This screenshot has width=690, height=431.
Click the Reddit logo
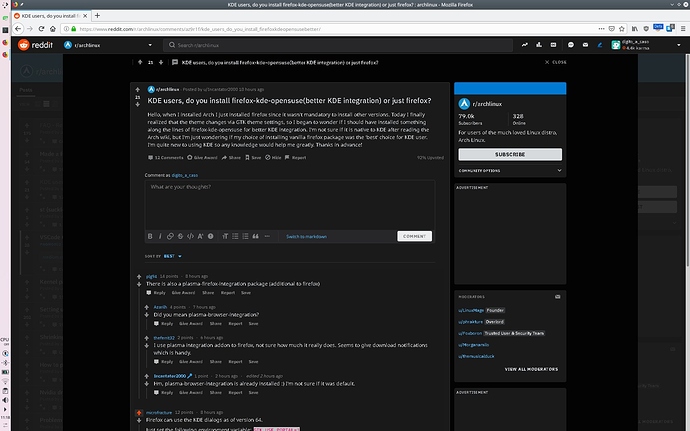click(x=36, y=45)
